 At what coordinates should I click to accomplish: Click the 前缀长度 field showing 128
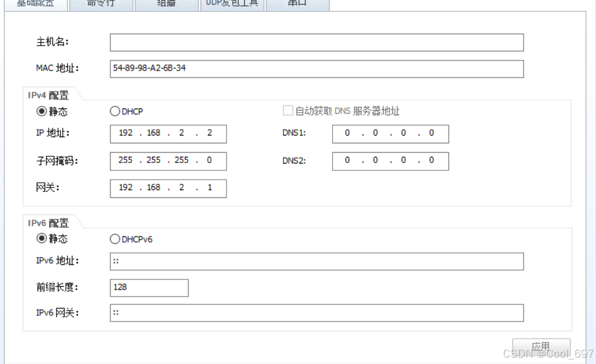pos(149,288)
